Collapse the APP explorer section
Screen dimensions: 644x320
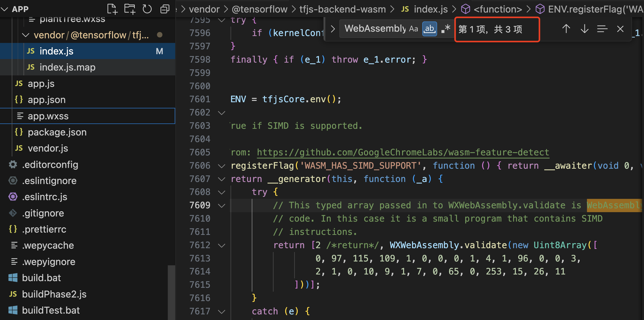[5, 9]
